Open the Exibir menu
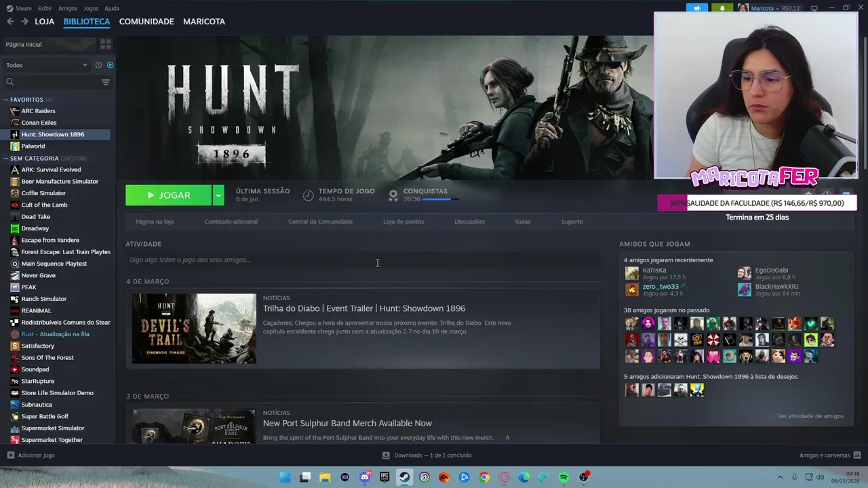The width and height of the screenshot is (868, 488). [x=45, y=8]
